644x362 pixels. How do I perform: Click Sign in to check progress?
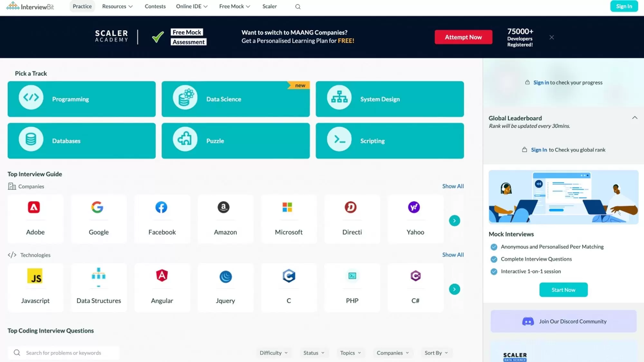click(x=541, y=83)
